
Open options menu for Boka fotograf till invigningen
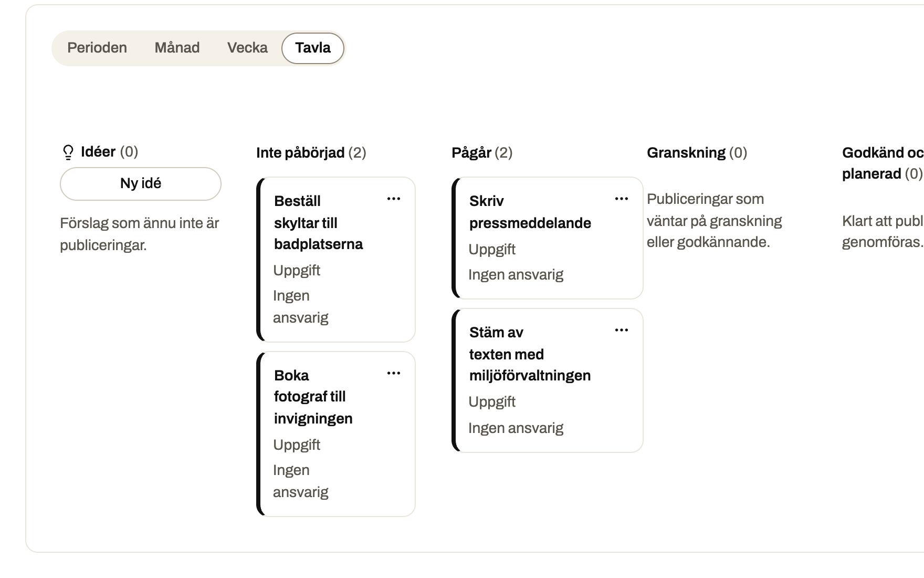coord(394,373)
